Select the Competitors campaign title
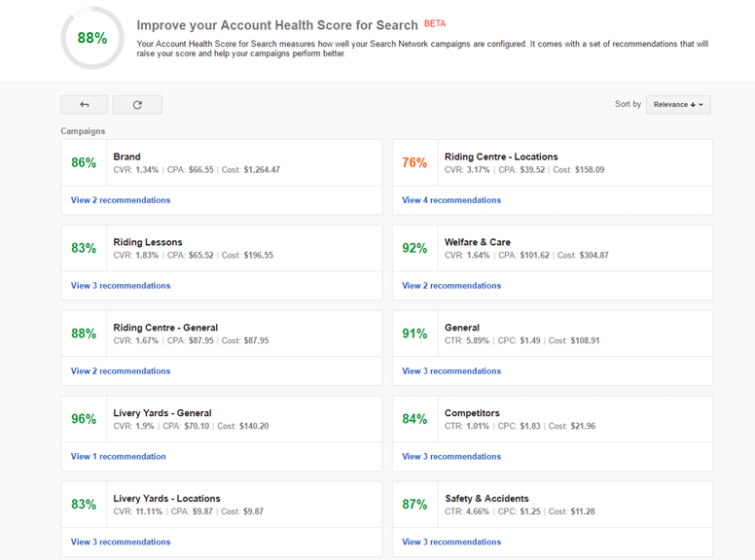755x560 pixels. (x=472, y=413)
